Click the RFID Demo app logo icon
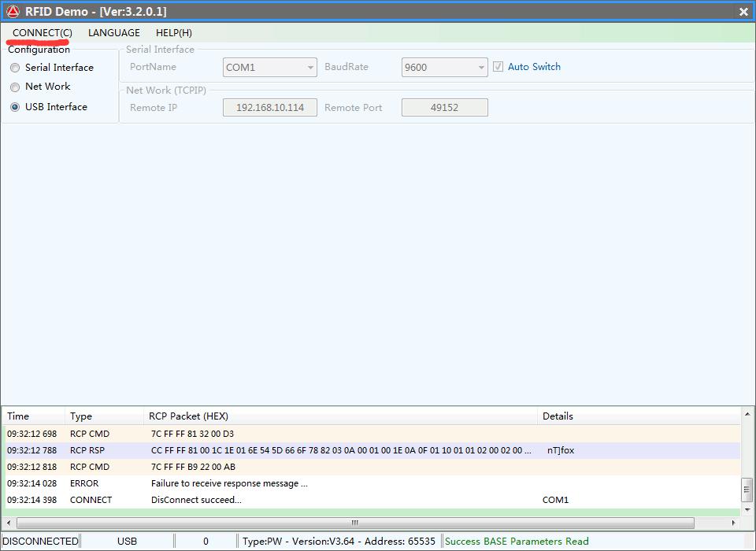The height and width of the screenshot is (551, 756). tap(13, 11)
